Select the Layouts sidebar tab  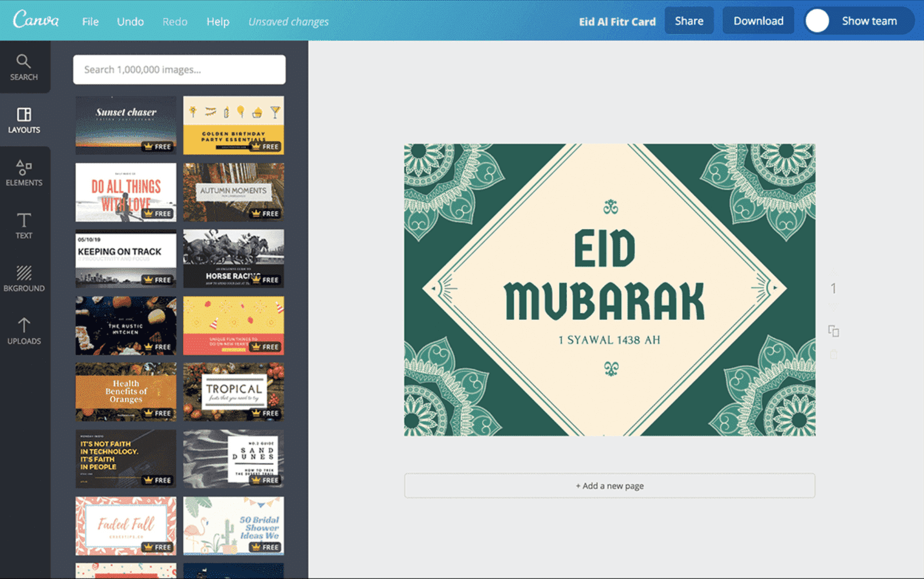24,120
